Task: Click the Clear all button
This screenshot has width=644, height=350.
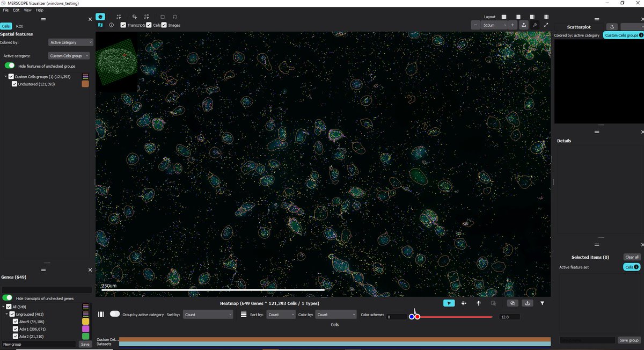Action: (x=632, y=257)
